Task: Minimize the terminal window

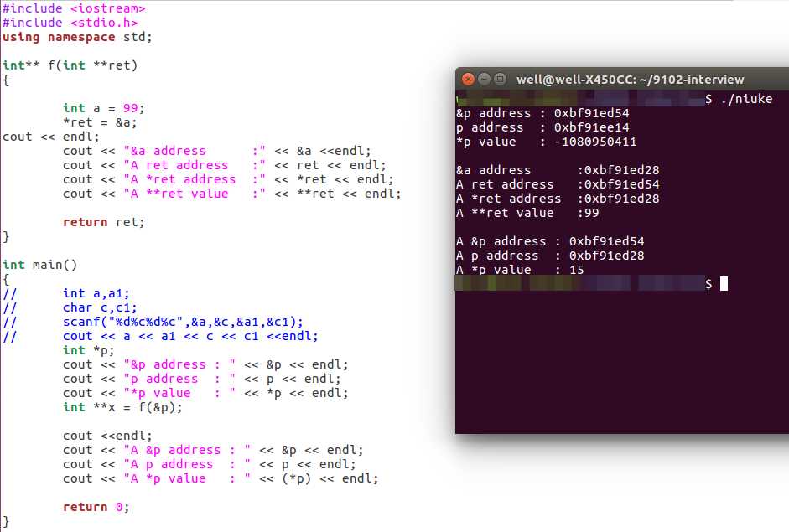Action: coord(484,79)
